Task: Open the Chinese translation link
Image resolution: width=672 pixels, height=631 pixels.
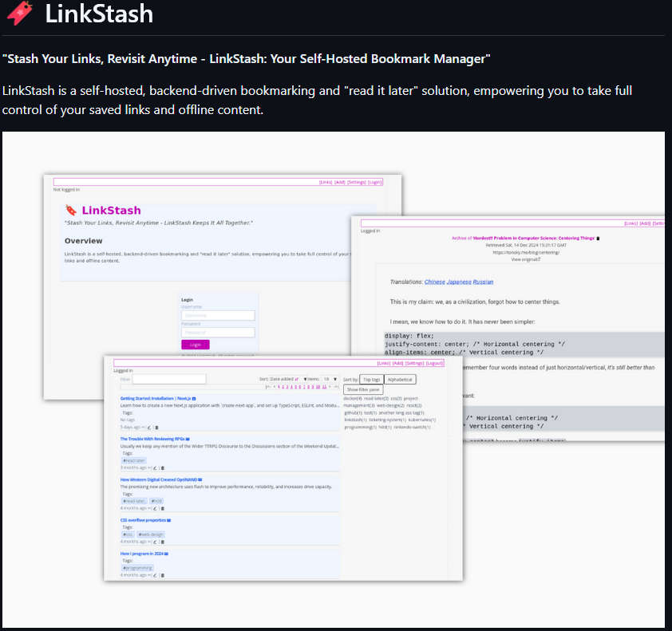Action: [434, 282]
